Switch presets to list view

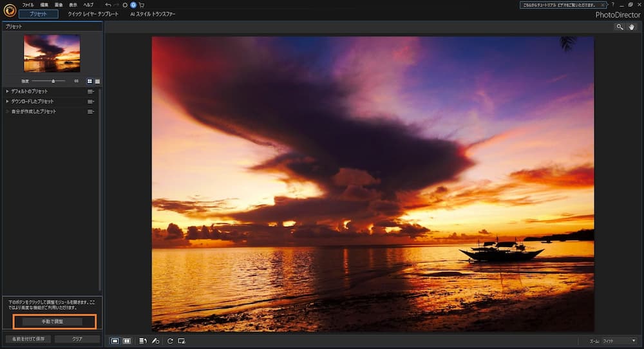click(x=97, y=81)
